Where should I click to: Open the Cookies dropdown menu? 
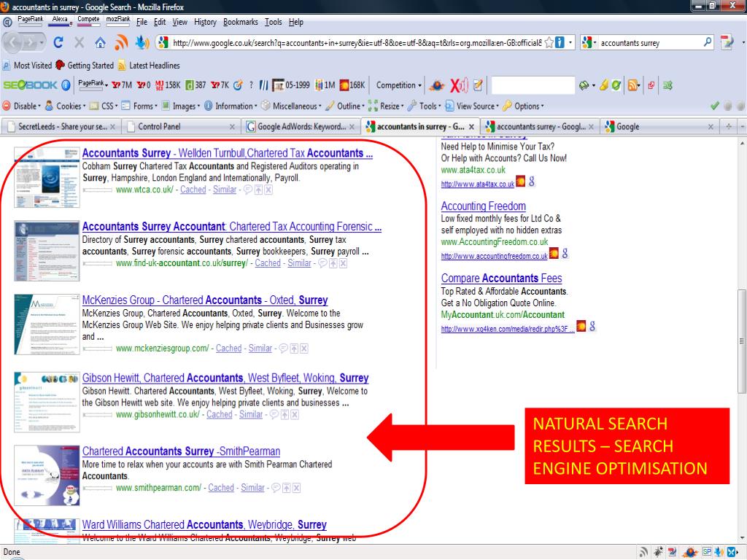pos(65,106)
